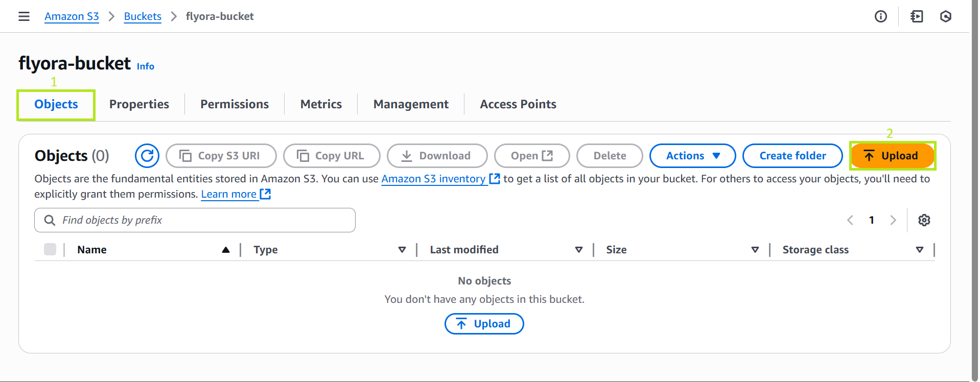Open the Amazon S3 inventory link
Viewport: 980px width, 382px height.
point(433,179)
